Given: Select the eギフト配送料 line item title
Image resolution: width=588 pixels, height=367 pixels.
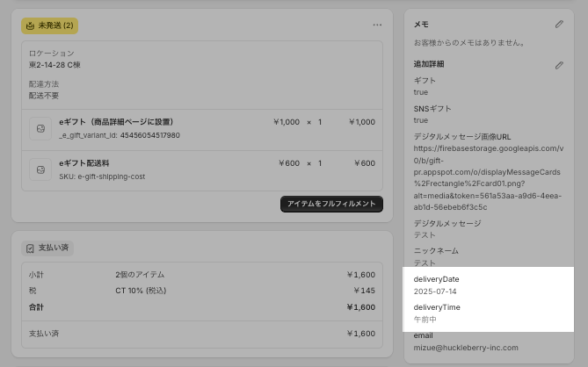Looking at the screenshot, I should pos(84,163).
